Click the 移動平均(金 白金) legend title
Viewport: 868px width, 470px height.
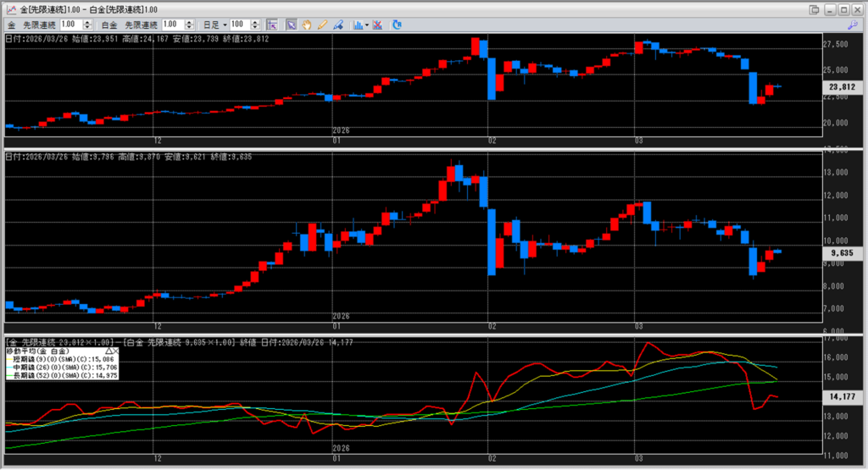coord(37,351)
